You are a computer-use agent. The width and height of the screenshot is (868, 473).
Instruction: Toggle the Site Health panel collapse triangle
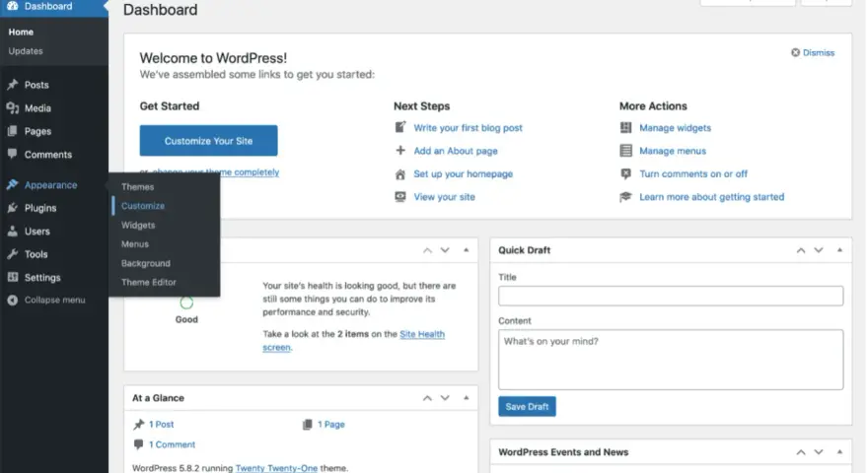pos(467,250)
